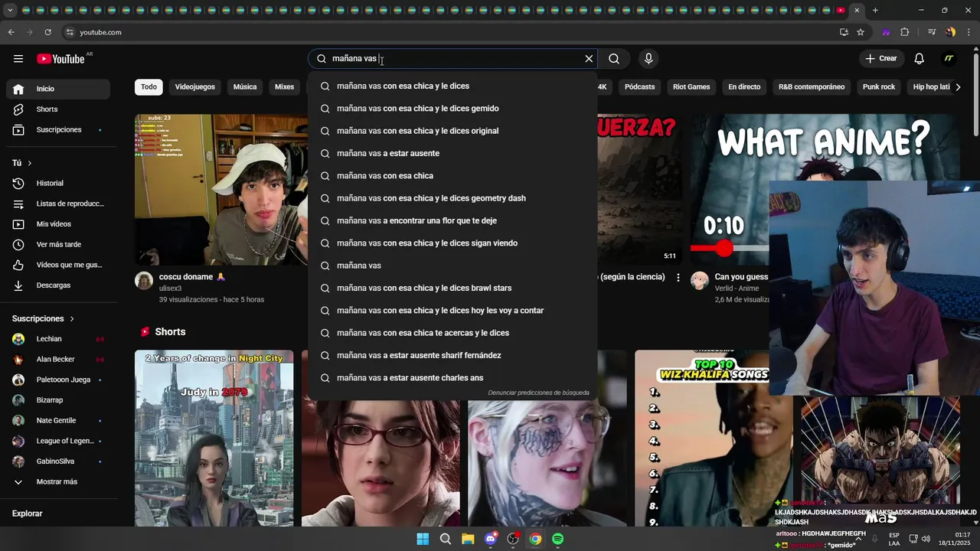Select the Riot Games filter chip

click(x=691, y=86)
